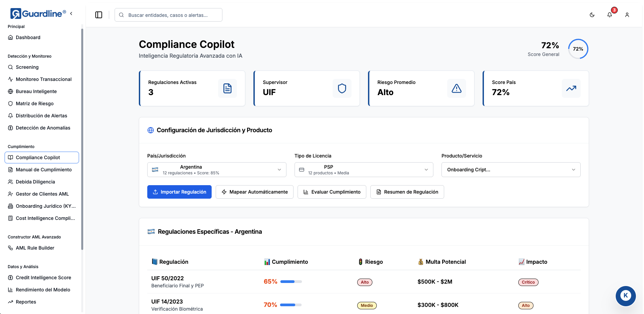The height and width of the screenshot is (314, 644).
Task: Click the UIF 50/2022 compliance progress bar
Action: 291,282
